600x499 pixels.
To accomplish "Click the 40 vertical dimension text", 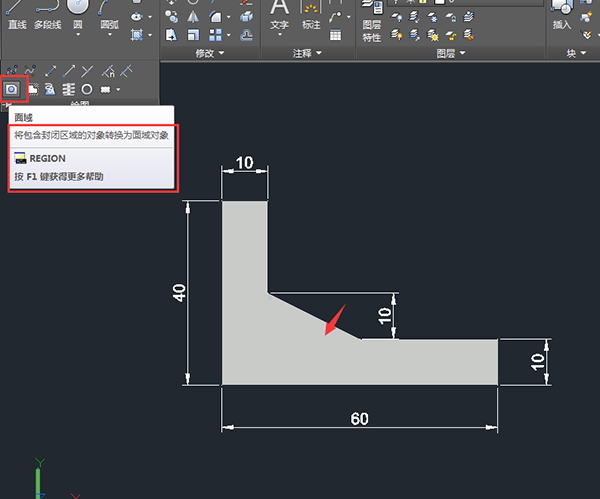I will pyautogui.click(x=180, y=292).
